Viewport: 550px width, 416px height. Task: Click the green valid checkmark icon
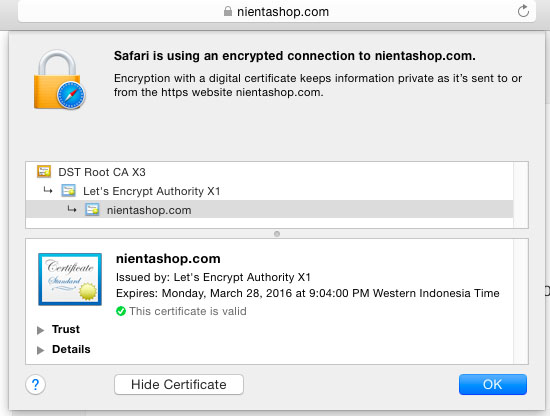pos(121,311)
